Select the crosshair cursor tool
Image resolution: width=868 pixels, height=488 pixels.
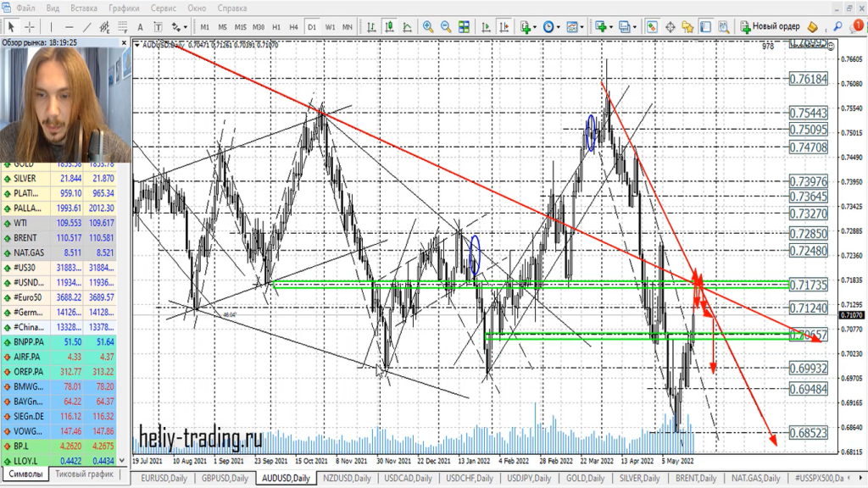tap(31, 27)
